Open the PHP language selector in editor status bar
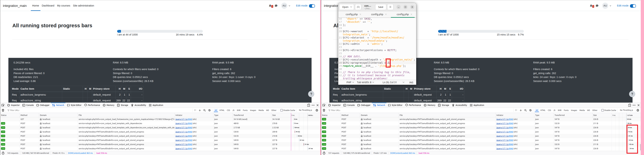 pyautogui.click(x=350, y=82)
